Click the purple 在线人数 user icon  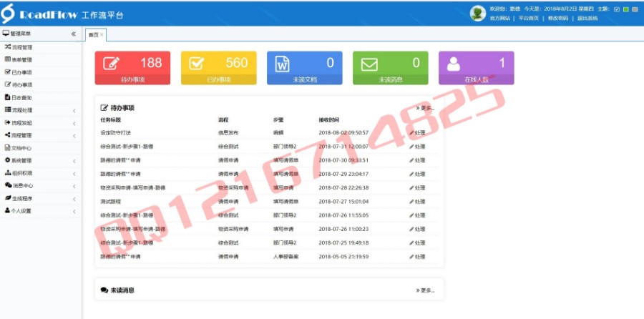(x=454, y=64)
